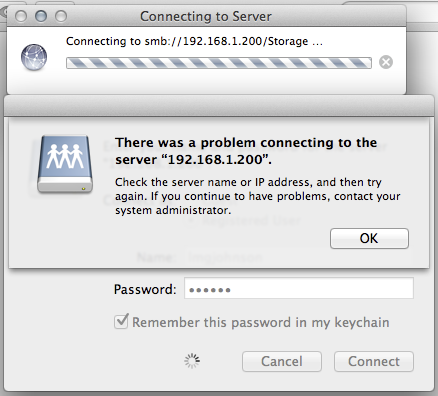Zoom the Connecting to Server window
This screenshot has width=438, height=396.
tap(61, 16)
